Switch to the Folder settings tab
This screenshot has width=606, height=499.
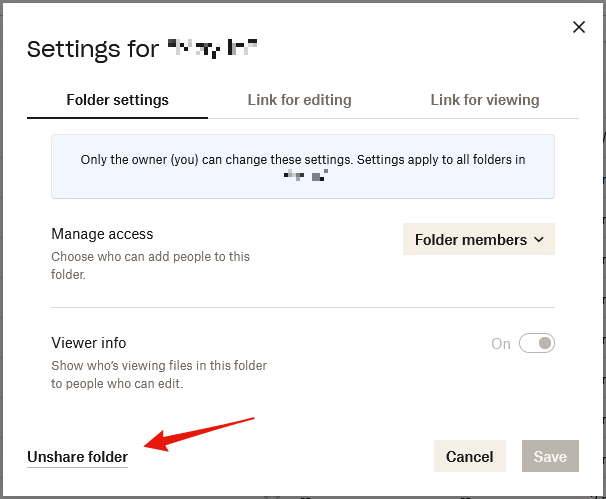tap(117, 100)
